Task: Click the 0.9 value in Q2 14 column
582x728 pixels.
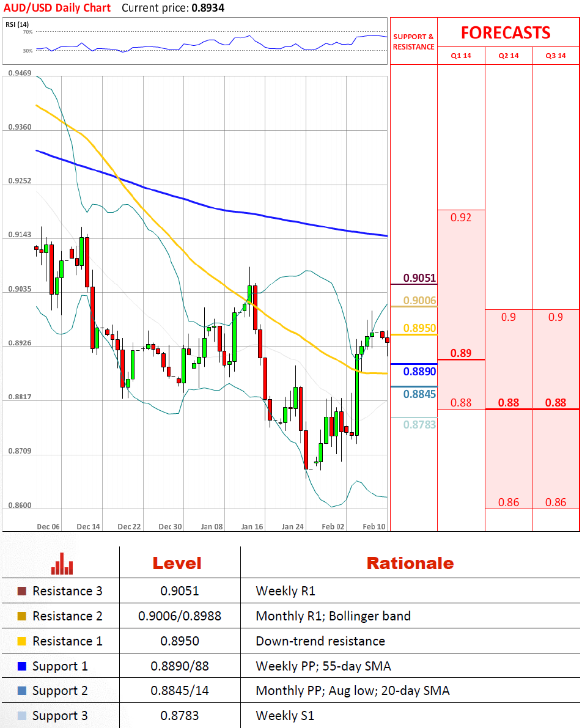Action: [508, 317]
